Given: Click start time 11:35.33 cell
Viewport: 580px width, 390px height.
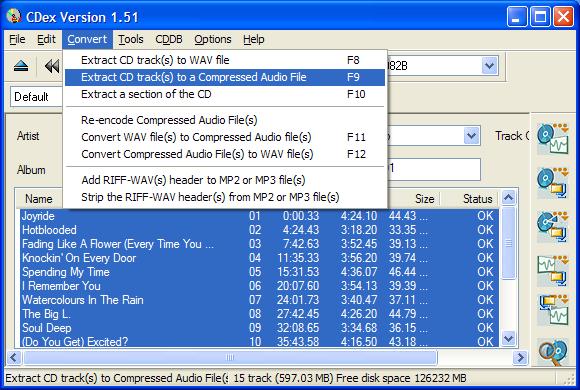Looking at the screenshot, I should tap(298, 258).
